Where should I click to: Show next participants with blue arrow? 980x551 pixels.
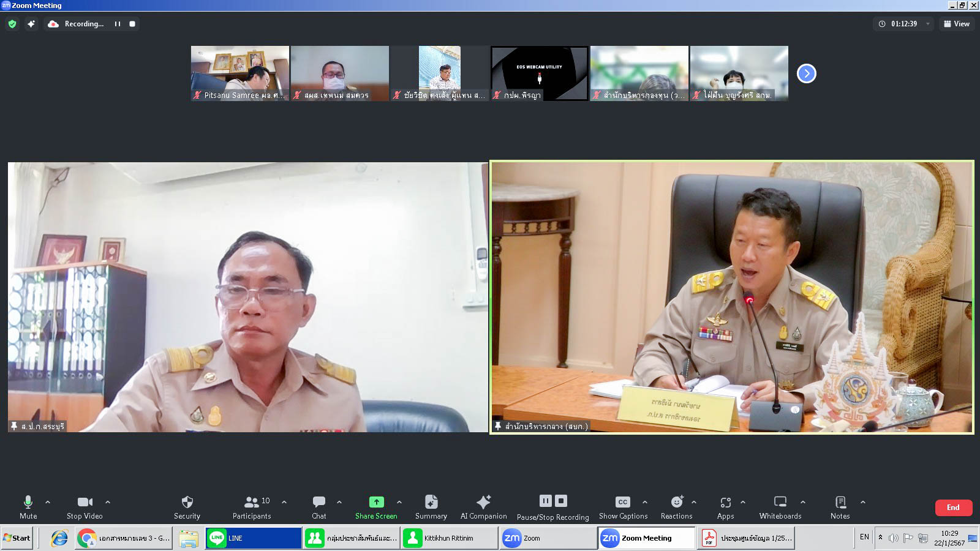pos(807,73)
